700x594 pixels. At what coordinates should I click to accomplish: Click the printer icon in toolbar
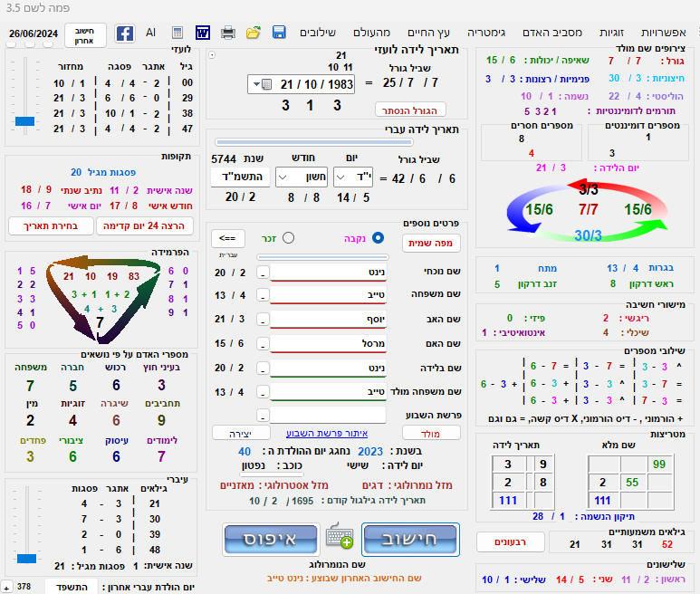point(228,34)
